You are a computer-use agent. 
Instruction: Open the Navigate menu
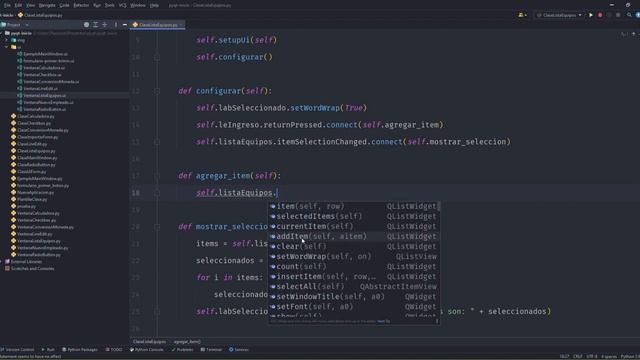coord(47,5)
